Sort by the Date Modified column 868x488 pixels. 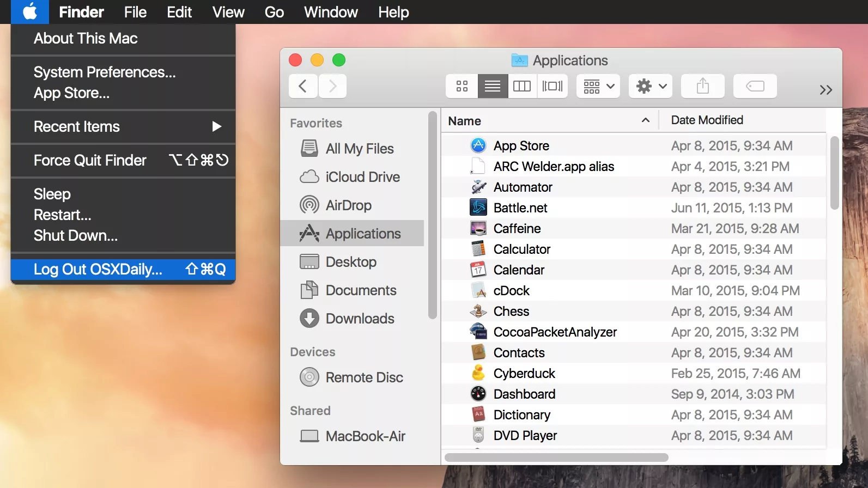(x=707, y=120)
